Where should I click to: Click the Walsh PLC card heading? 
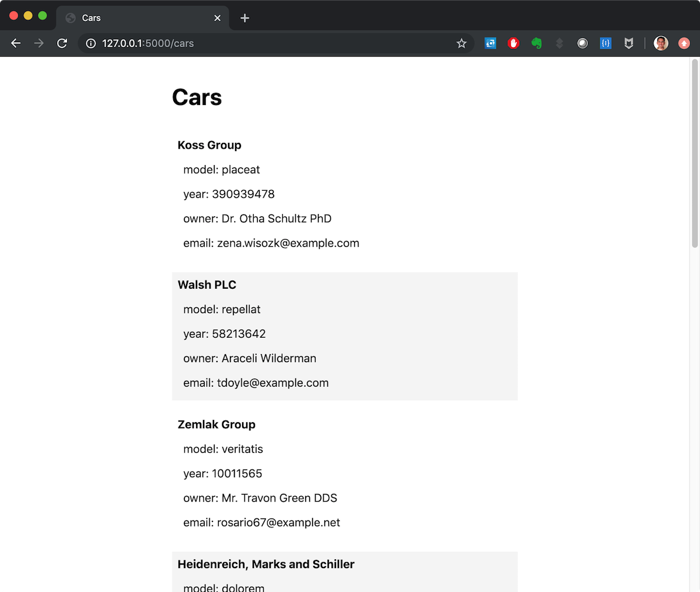(x=207, y=285)
